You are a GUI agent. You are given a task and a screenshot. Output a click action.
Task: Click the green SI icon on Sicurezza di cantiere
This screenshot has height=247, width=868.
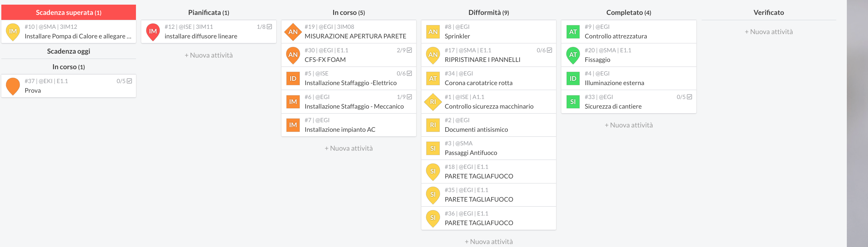coord(573,102)
